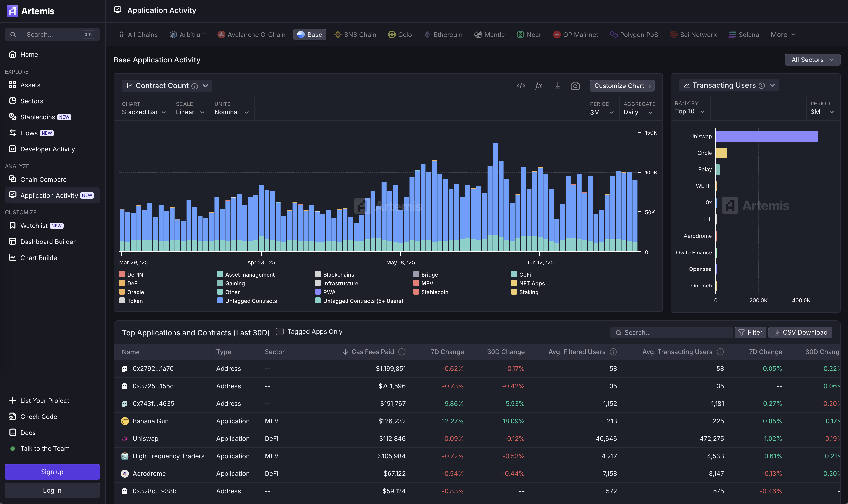The width and height of the screenshot is (848, 504).
Task: Go to the Sectors page
Action: pyautogui.click(x=32, y=101)
